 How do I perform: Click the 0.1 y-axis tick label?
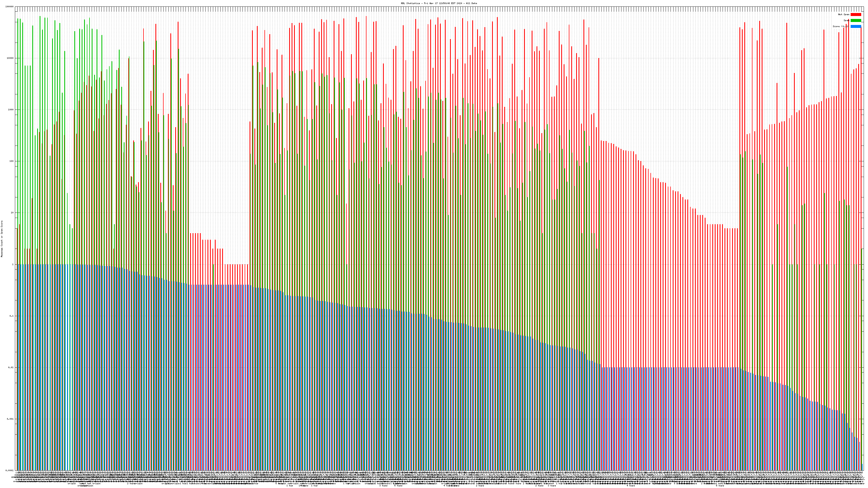pyautogui.click(x=12, y=316)
